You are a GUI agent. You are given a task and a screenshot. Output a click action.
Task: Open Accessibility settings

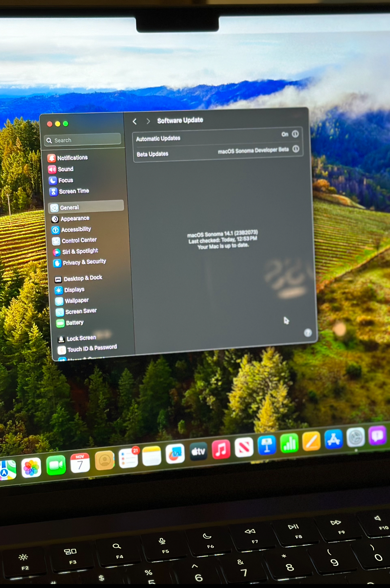pos(71,229)
